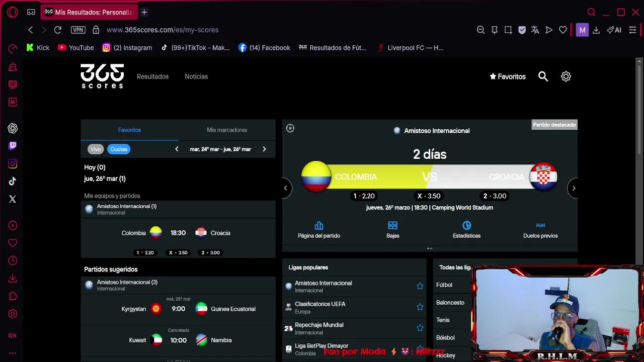Open Página del partido

pos(319,230)
